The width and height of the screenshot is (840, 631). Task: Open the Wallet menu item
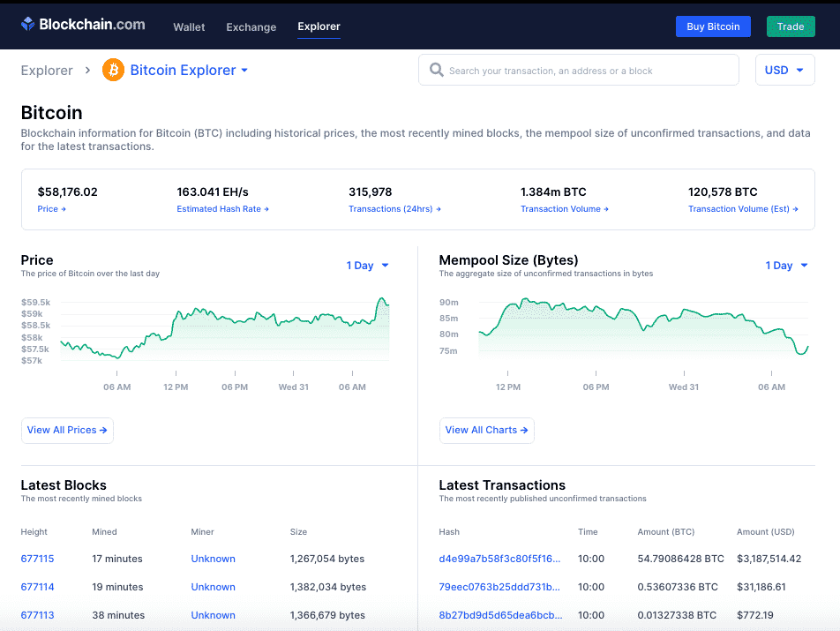point(189,26)
